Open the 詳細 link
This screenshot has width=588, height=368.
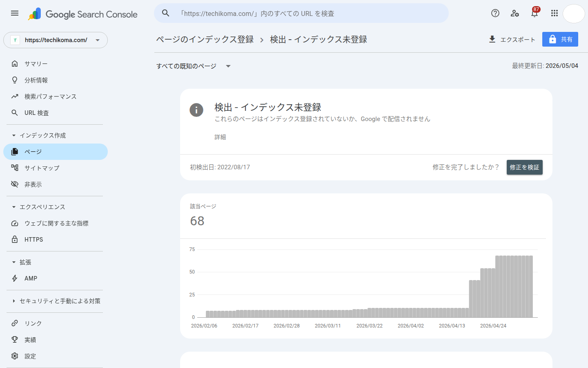point(220,137)
